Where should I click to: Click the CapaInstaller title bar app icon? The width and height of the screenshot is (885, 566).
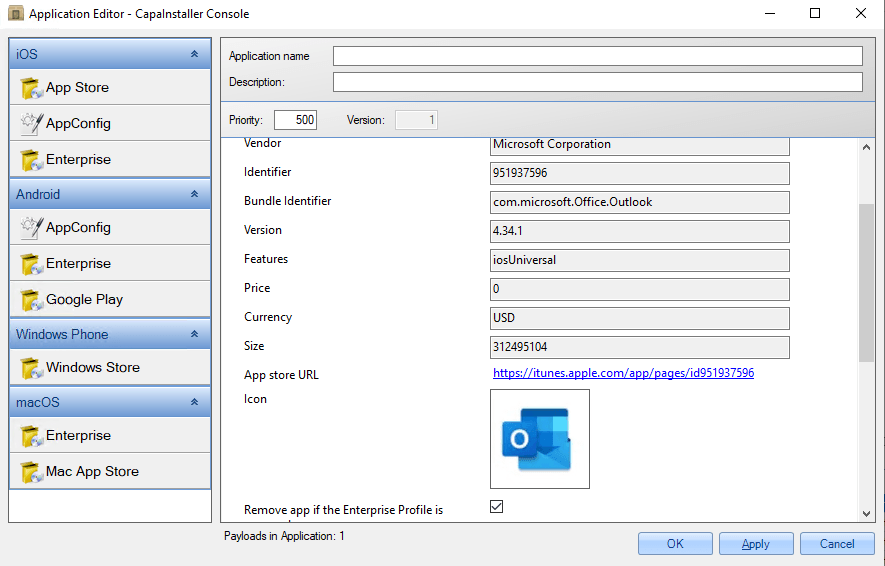click(x=16, y=13)
